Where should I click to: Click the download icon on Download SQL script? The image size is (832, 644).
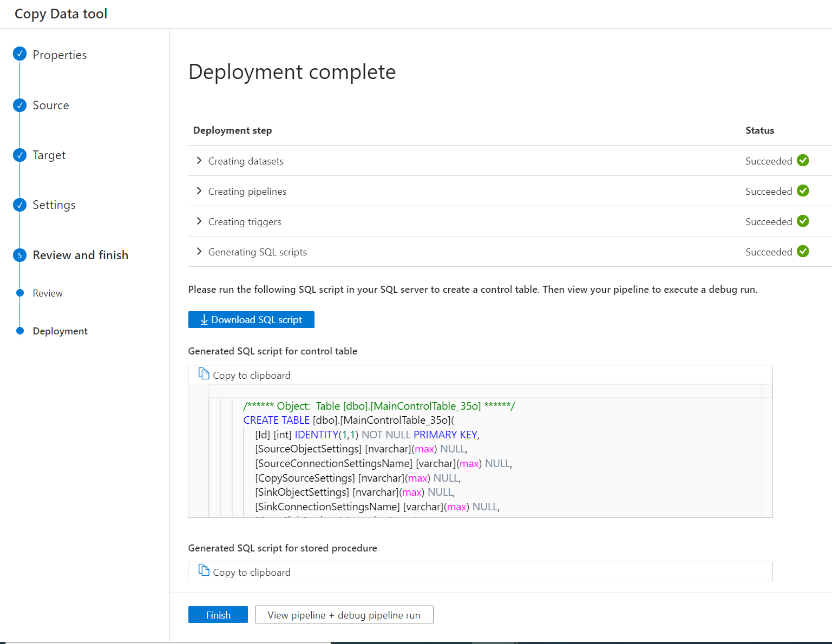[x=204, y=319]
